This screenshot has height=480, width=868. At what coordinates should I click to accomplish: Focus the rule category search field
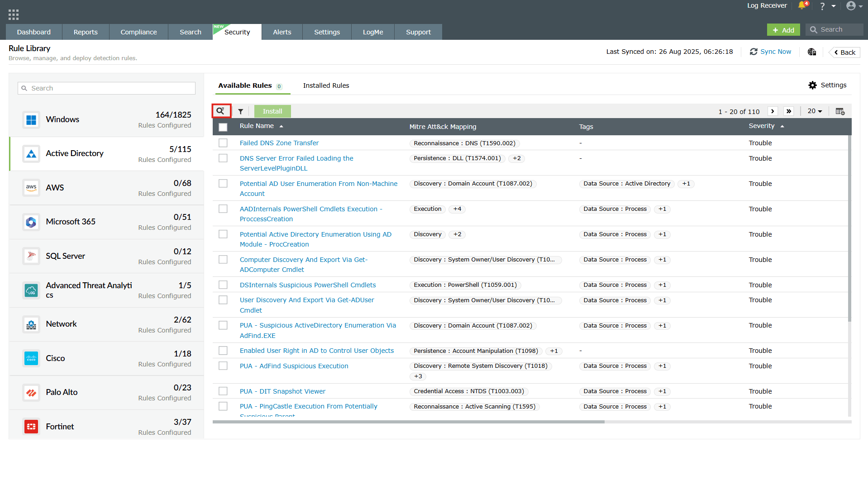point(107,88)
